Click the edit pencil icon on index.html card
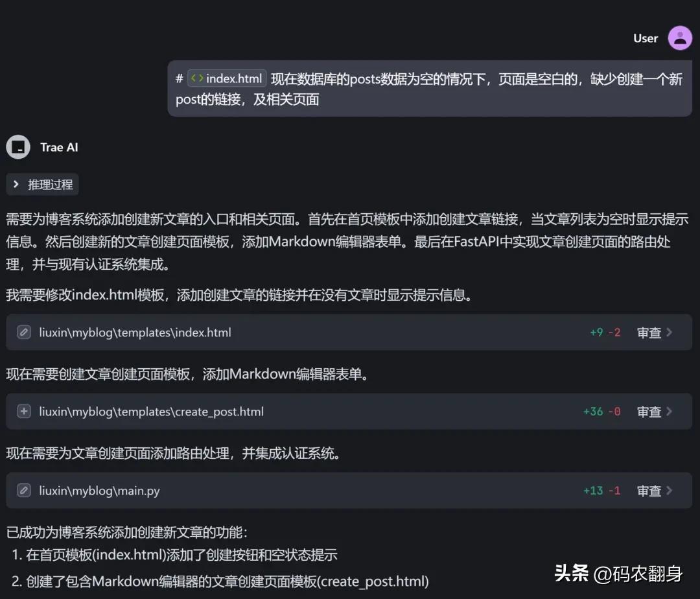This screenshot has height=599, width=700. pos(23,331)
